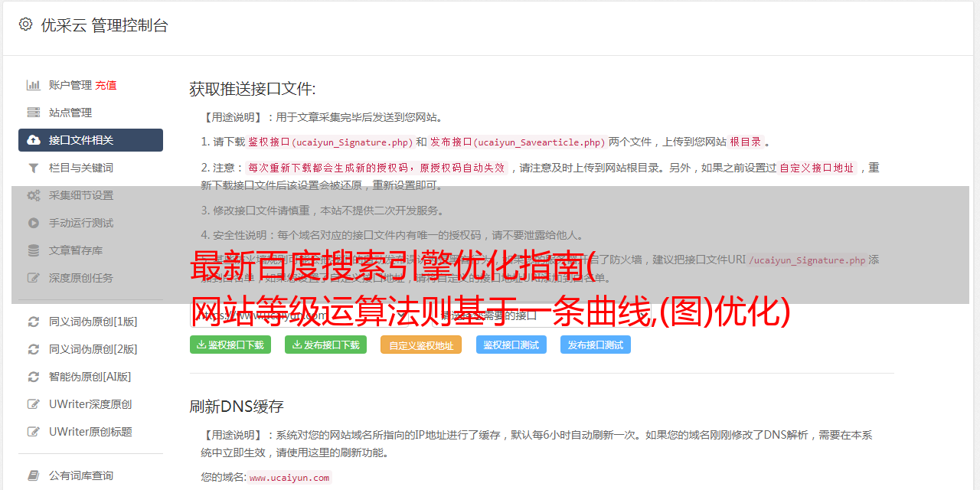Viewport: 980px width, 490px height.
Task: Click 优采云 管理控制台 header title
Action: point(104,25)
